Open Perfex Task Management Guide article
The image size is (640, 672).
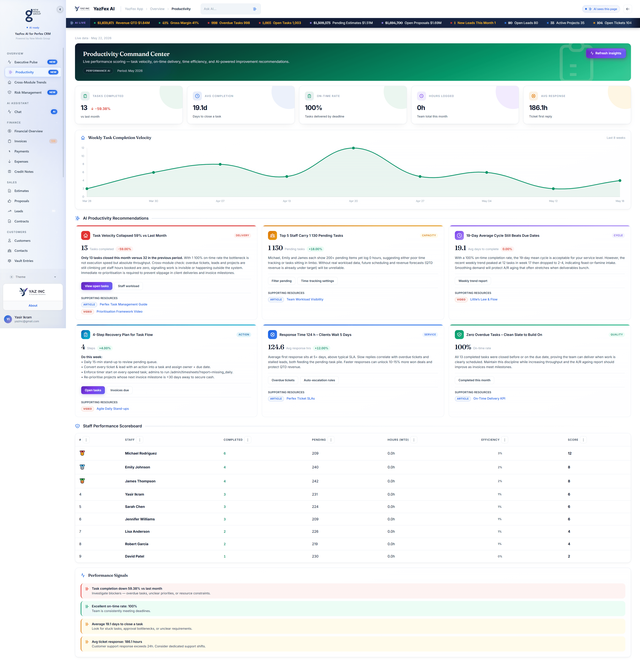coord(123,305)
